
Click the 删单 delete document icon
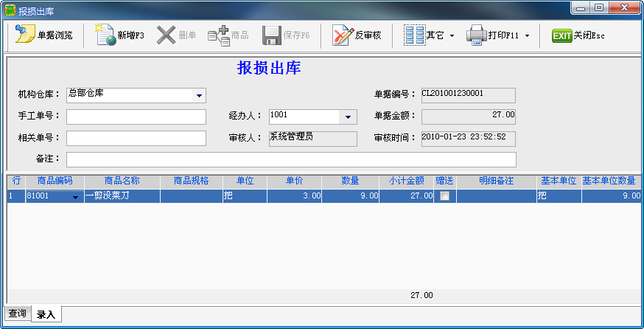(167, 35)
